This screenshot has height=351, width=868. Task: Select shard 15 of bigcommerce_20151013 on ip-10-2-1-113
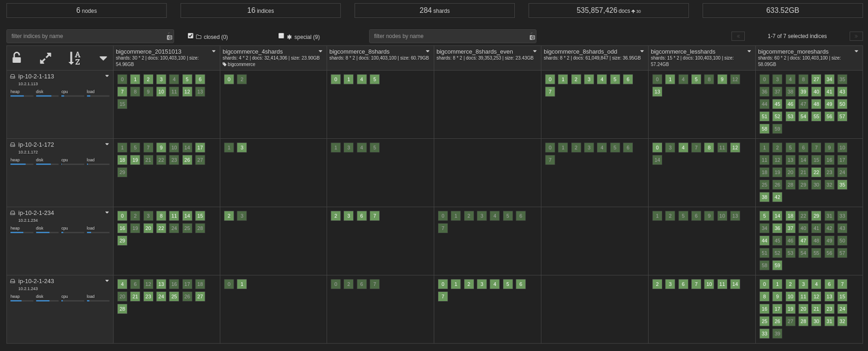point(122,104)
